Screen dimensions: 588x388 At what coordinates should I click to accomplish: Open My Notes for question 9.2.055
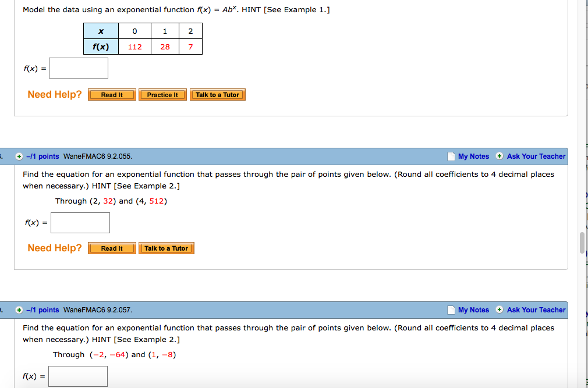473,156
